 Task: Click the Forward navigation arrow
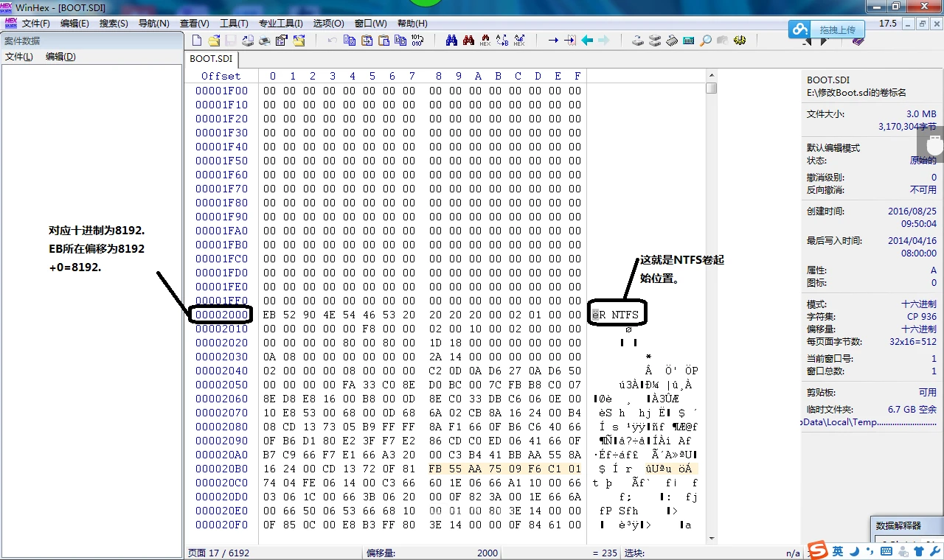click(604, 41)
